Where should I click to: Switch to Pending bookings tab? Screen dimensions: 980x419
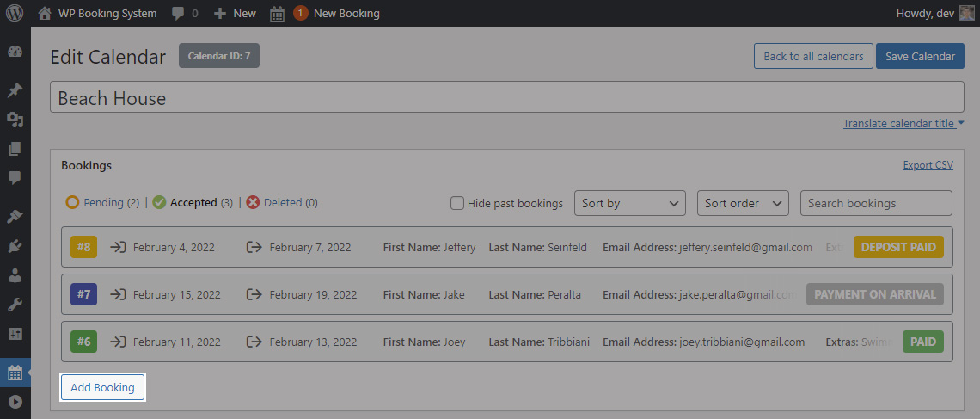(x=102, y=203)
